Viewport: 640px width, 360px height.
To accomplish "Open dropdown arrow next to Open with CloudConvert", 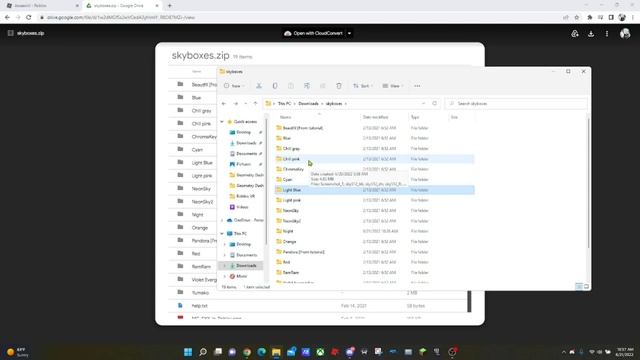I will (x=349, y=33).
